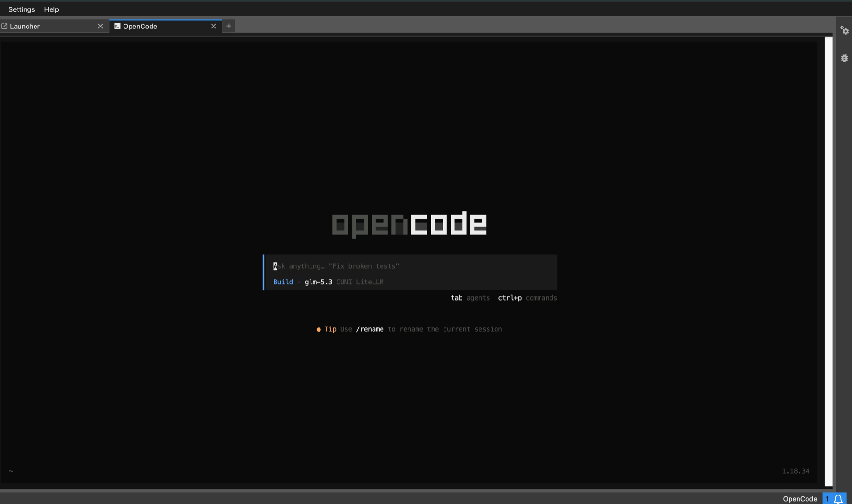Click the OpenCode terminal tab icon
The image size is (852, 504).
[x=117, y=27]
